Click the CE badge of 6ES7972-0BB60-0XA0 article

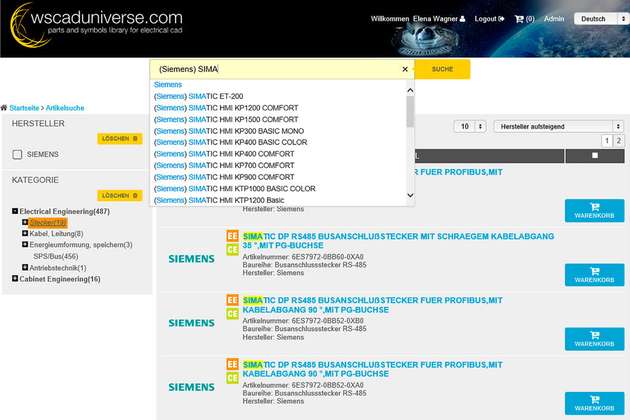pyautogui.click(x=232, y=250)
